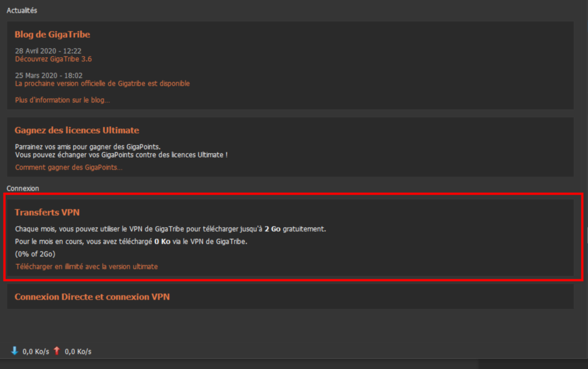Click Télécharger en illimité avec la version ultimate
The image size is (588, 369).
(86, 266)
